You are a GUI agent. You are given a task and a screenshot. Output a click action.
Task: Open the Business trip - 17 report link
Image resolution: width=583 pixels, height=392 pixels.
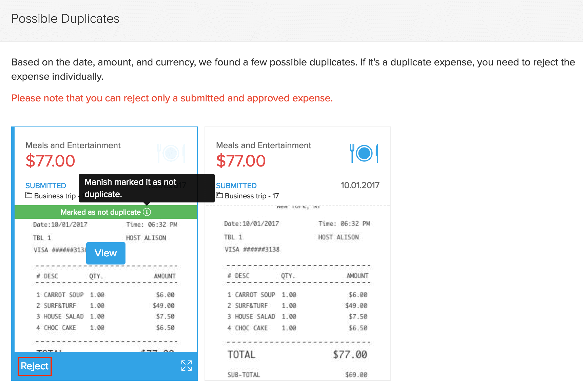[x=252, y=196]
